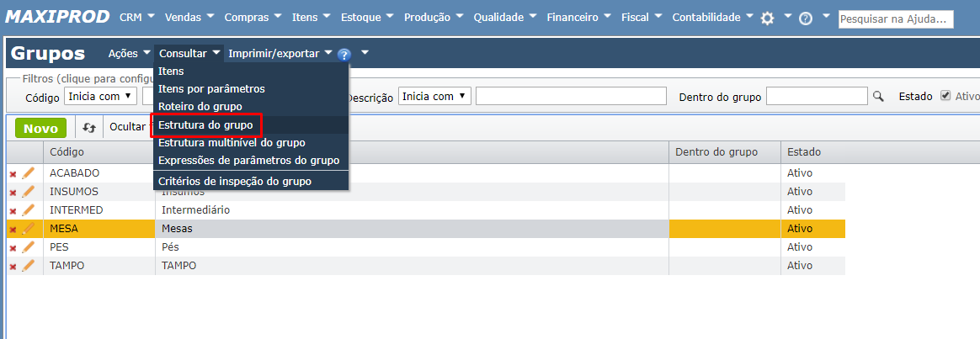Open the Código 'Inicia com' dropdown
980x339 pixels.
[x=101, y=96]
